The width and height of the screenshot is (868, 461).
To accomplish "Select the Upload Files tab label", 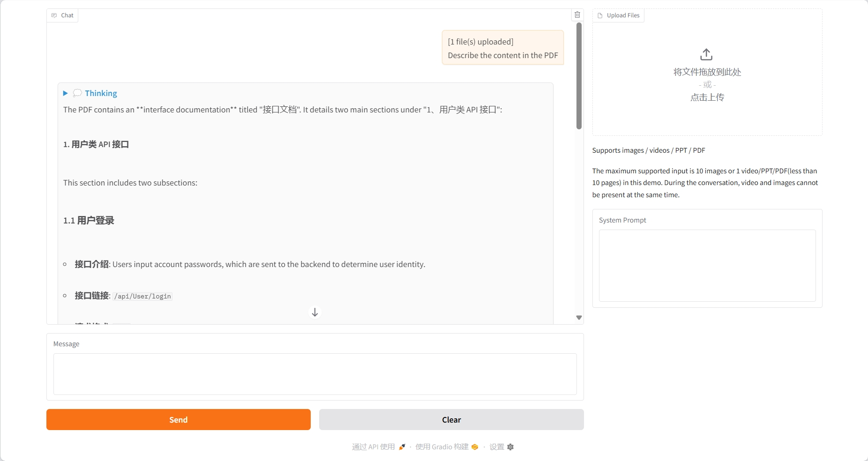I will (x=623, y=15).
